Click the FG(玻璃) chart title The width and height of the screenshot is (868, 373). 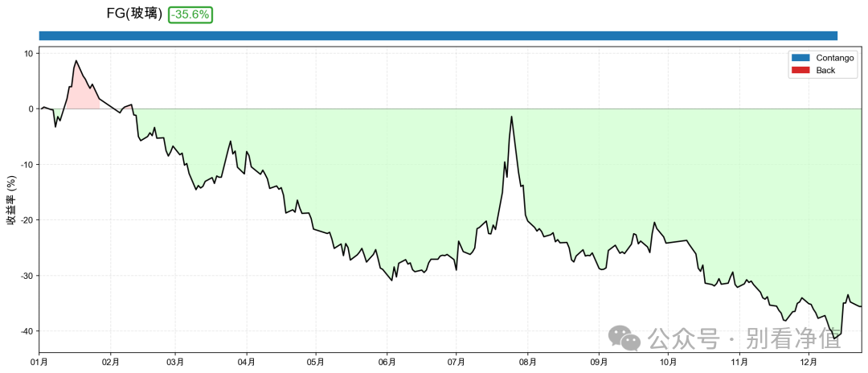pyautogui.click(x=134, y=14)
